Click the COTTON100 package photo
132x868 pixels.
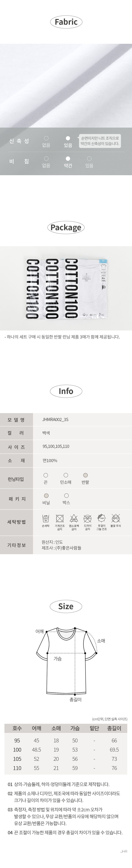66,288
